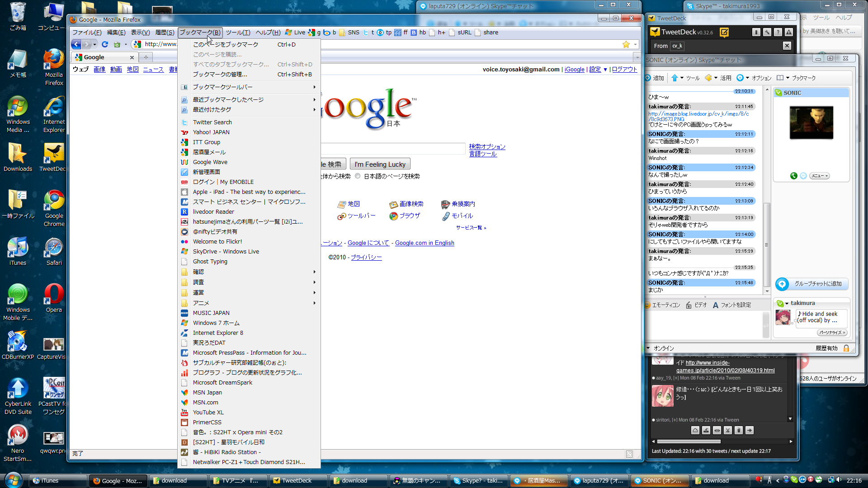
Task: Select 日本語のページを検索 radio button
Action: pyautogui.click(x=358, y=176)
